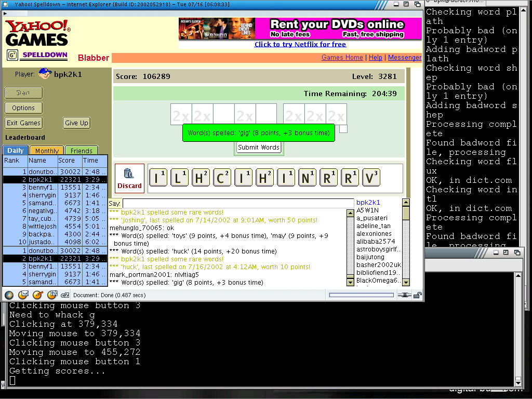The width and height of the screenshot is (532, 399).
Task: Open the Navigator icon in the status bar
Action: pyautogui.click(x=9, y=295)
